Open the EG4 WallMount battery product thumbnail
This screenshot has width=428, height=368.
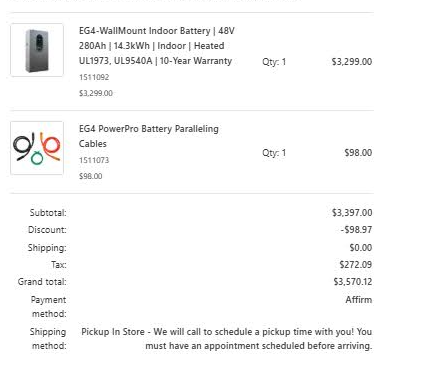pos(37,50)
